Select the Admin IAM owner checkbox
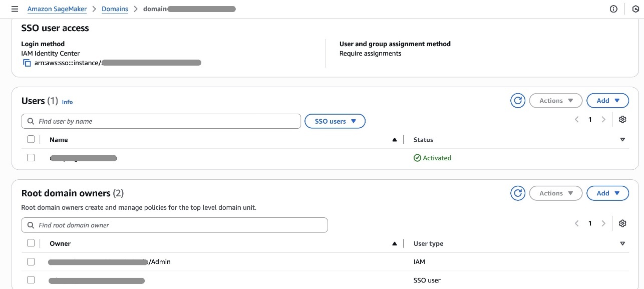Viewport: 644px width, 289px height. (31, 261)
